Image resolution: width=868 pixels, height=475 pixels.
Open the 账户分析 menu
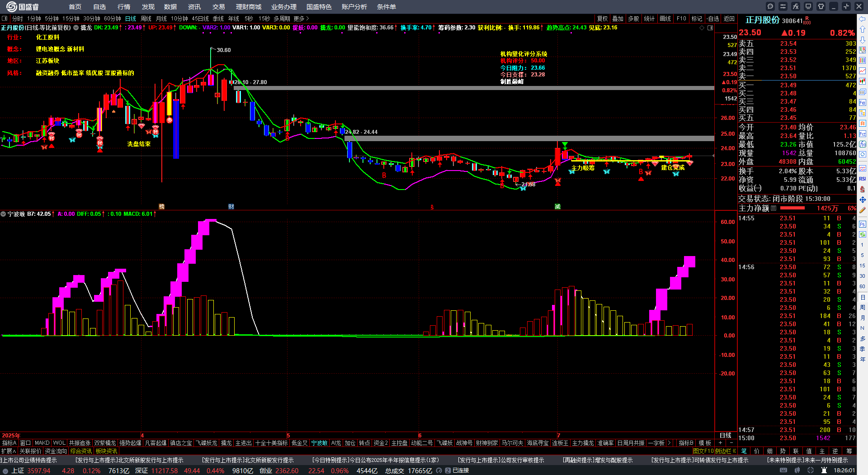354,7
